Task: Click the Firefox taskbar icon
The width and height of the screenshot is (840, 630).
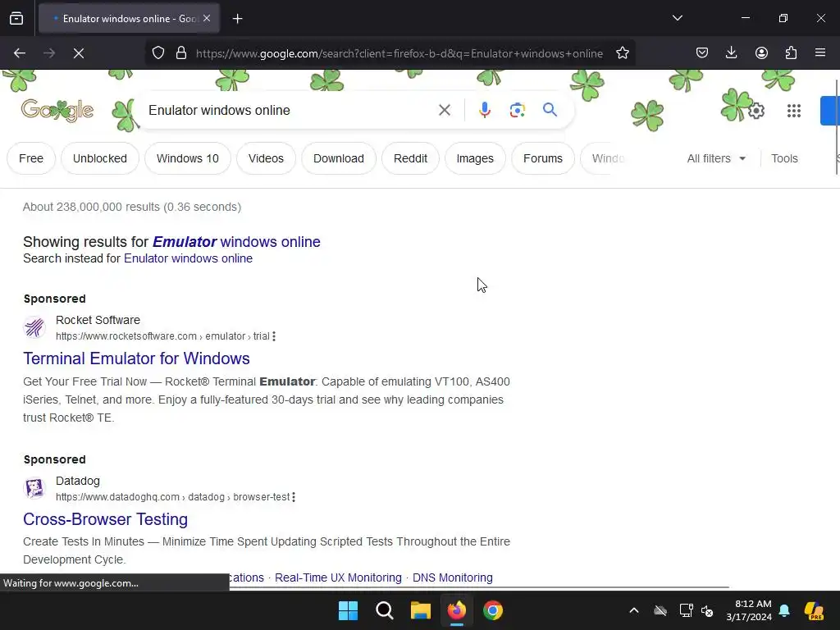Action: 456,610
